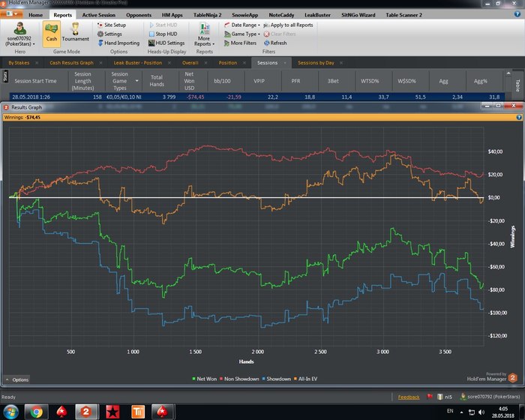Refresh the report data
Image resolution: width=525 pixels, height=420 pixels.
click(x=275, y=43)
